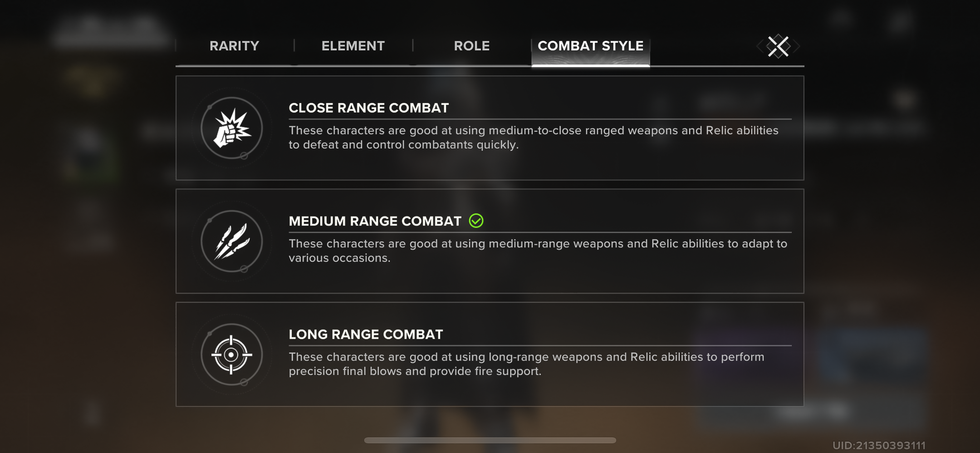The height and width of the screenshot is (453, 980).
Task: Click the Close Range Combat description text
Action: [534, 138]
